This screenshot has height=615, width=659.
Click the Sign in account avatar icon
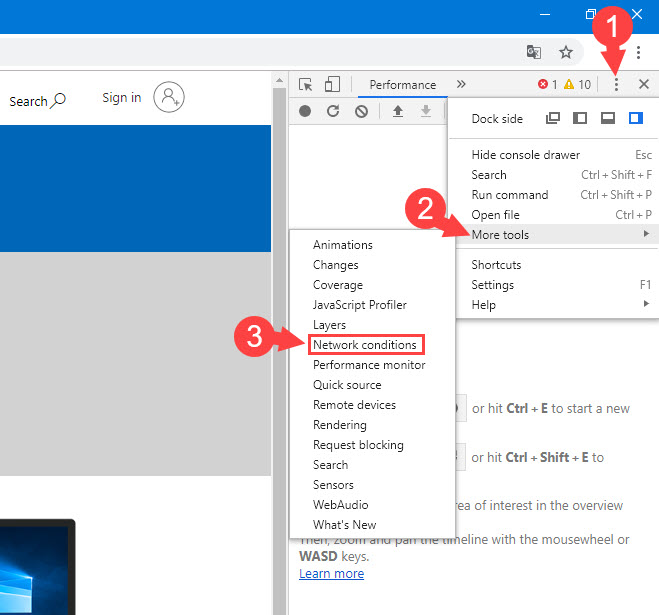[169, 97]
